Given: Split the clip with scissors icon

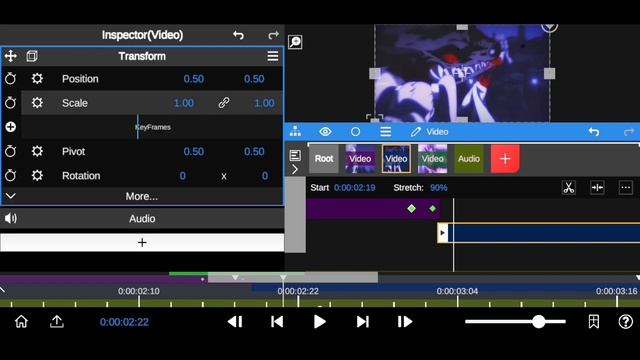Looking at the screenshot, I should pyautogui.click(x=569, y=188).
